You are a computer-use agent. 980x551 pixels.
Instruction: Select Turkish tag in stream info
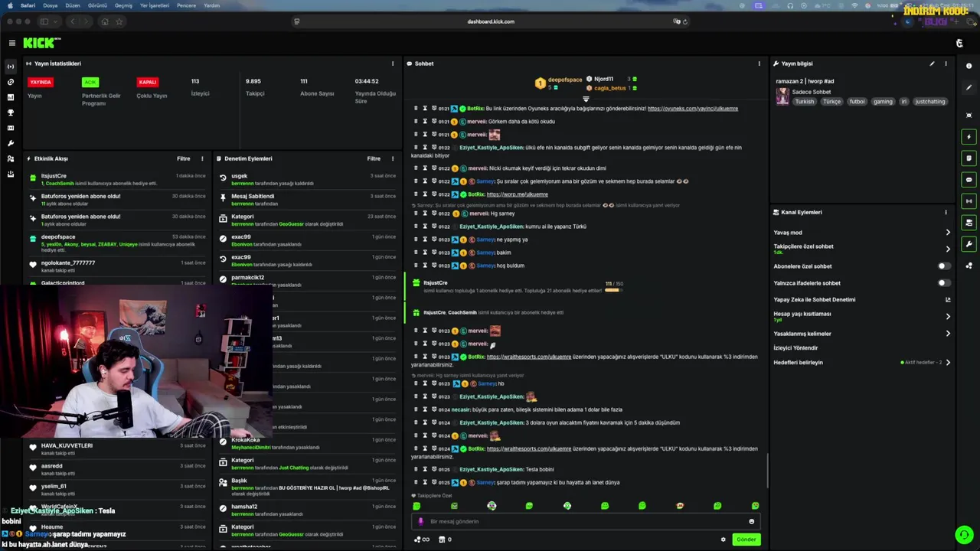[804, 102]
